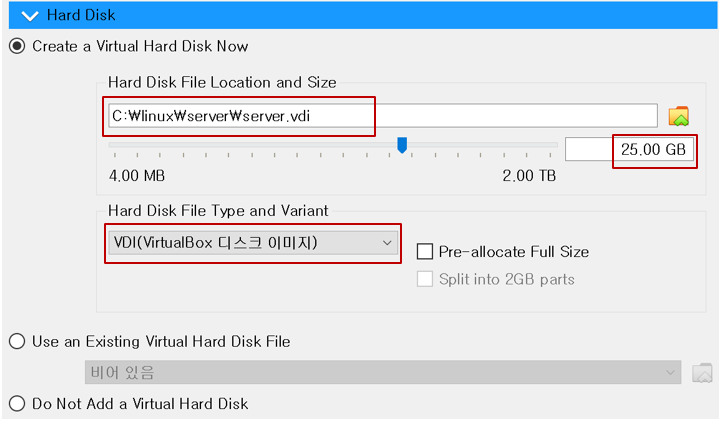This screenshot has width=719, height=421.
Task: Select Do Not Add a Virtual Hard Disk
Action: click(16, 403)
